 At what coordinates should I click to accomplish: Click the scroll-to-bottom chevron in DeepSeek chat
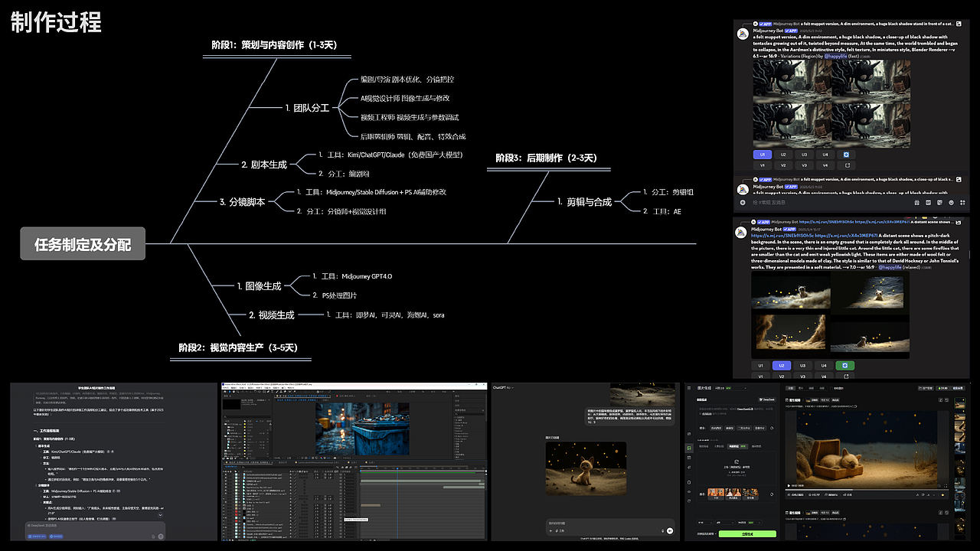[x=161, y=515]
